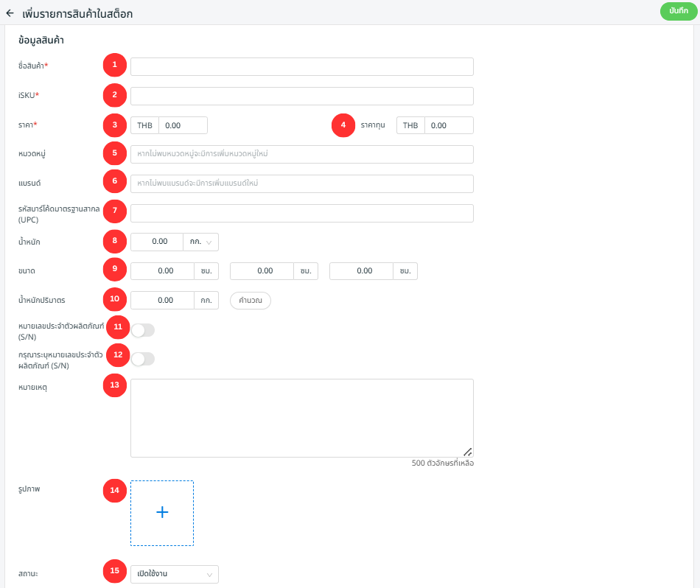Click the plus icon to upload image
Image resolution: width=700 pixels, height=588 pixels.
click(162, 513)
